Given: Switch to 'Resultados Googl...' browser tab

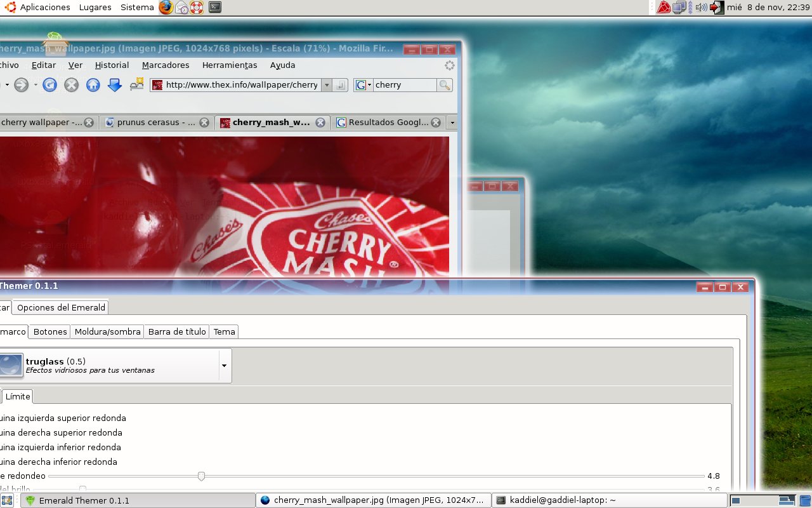Looking at the screenshot, I should (x=388, y=123).
